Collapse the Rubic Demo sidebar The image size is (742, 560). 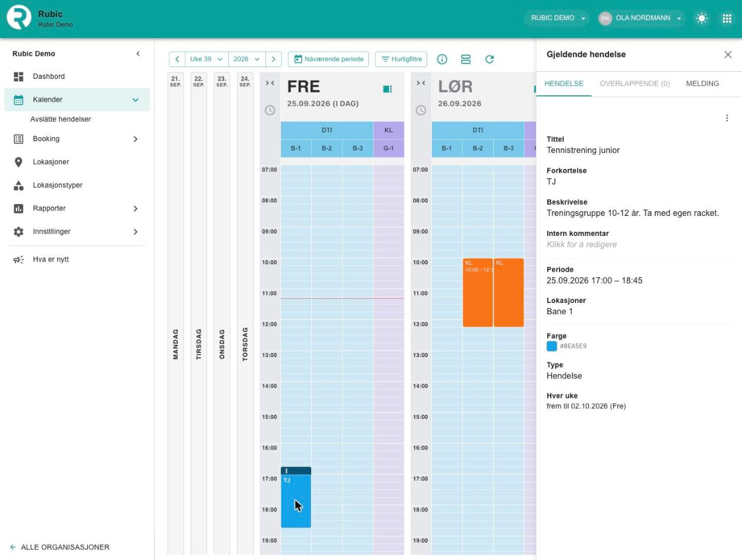138,54
